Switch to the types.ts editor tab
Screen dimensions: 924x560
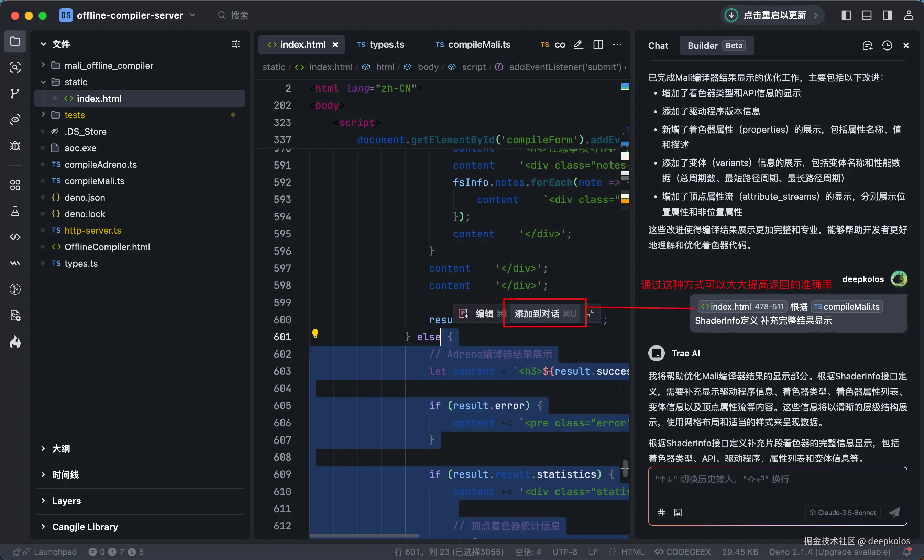[x=381, y=45]
